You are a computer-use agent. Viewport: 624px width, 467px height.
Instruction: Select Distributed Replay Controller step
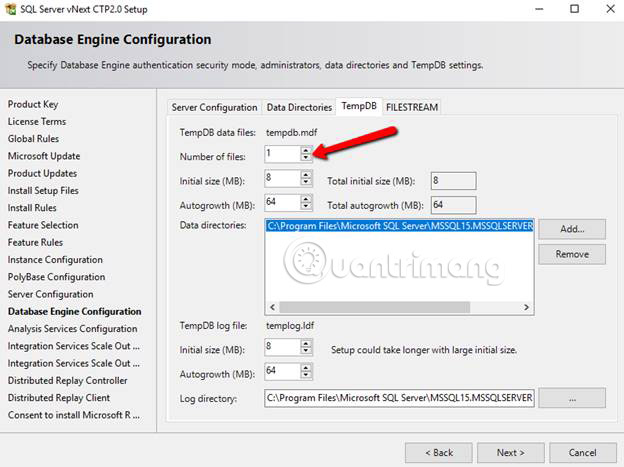(67, 380)
